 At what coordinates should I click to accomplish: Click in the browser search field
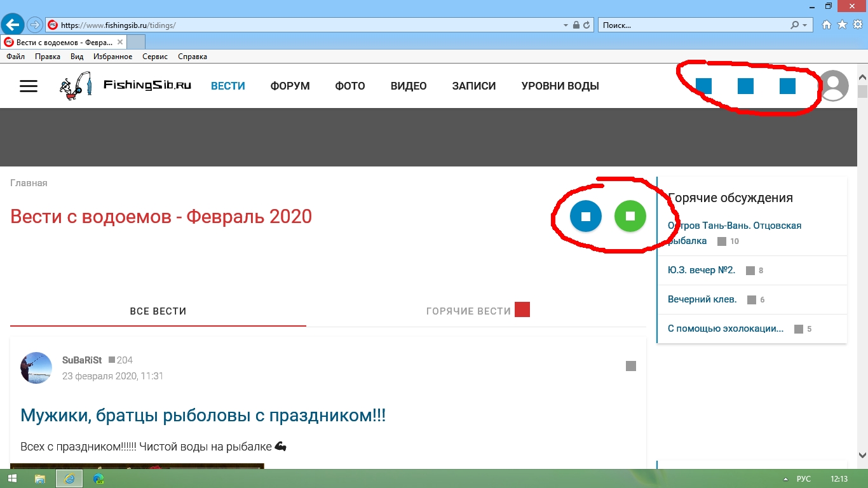coord(693,25)
